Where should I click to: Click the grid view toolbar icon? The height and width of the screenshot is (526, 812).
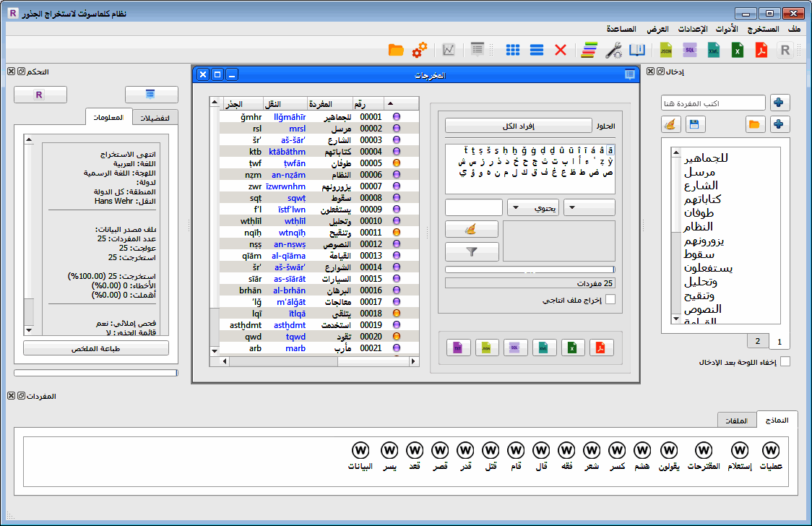pos(513,51)
